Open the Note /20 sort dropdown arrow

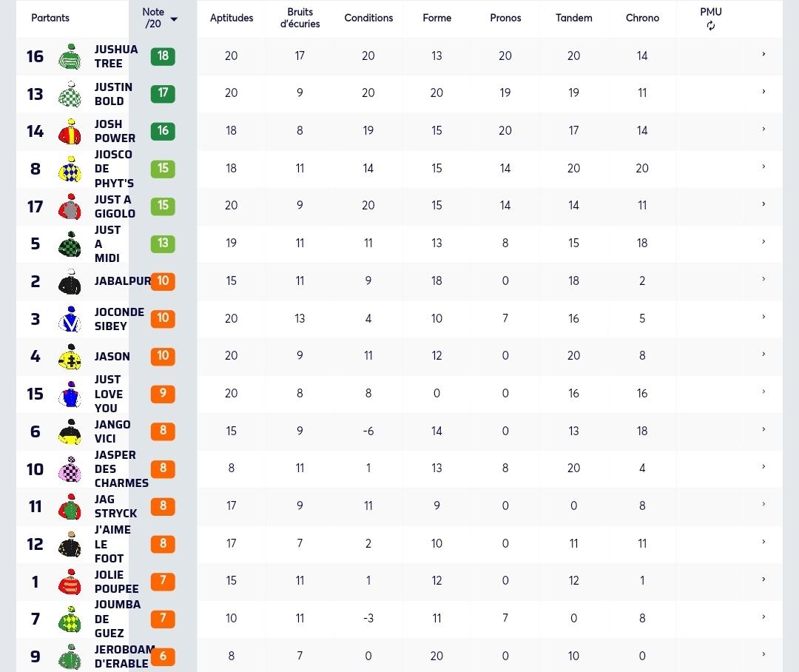(174, 19)
